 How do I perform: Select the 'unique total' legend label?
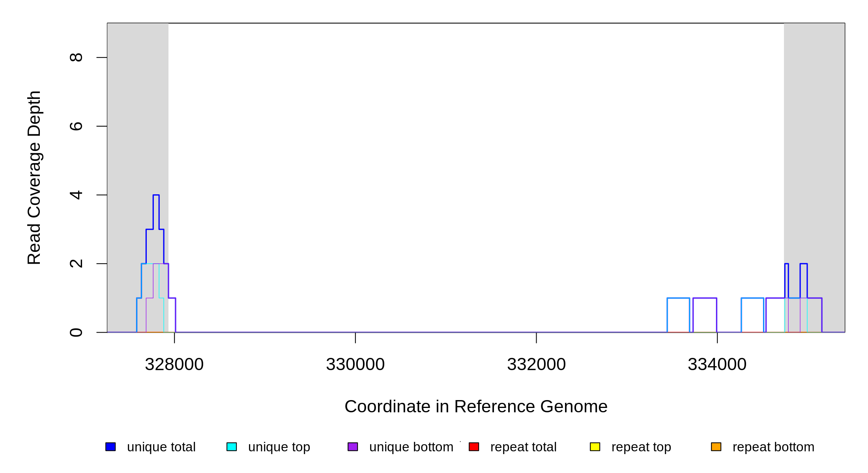coord(161,447)
